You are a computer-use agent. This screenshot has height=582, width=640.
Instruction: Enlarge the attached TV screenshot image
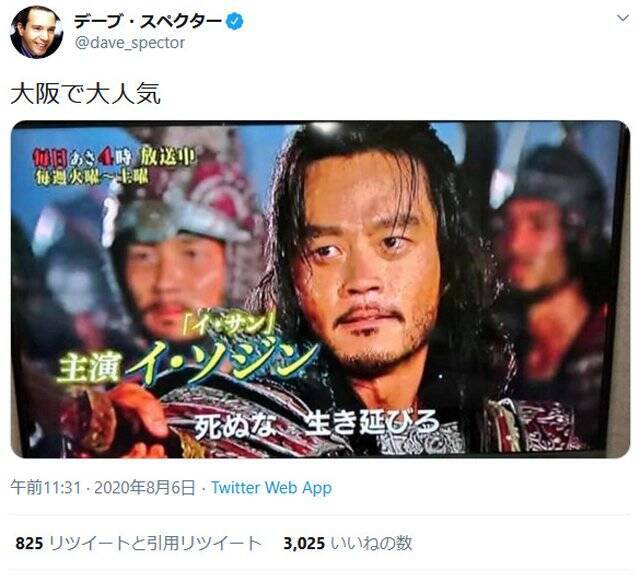(320, 289)
